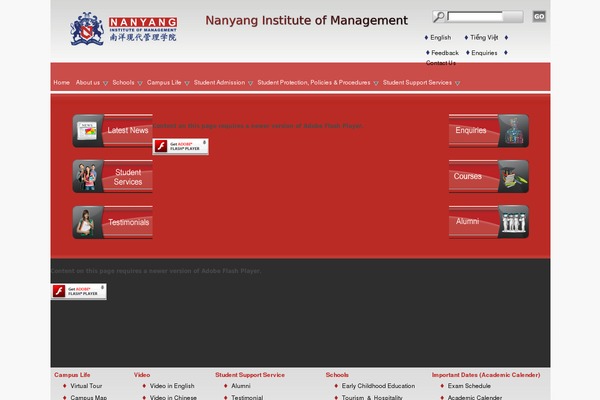Click the Latest News button label
This screenshot has width=600, height=400.
click(128, 131)
